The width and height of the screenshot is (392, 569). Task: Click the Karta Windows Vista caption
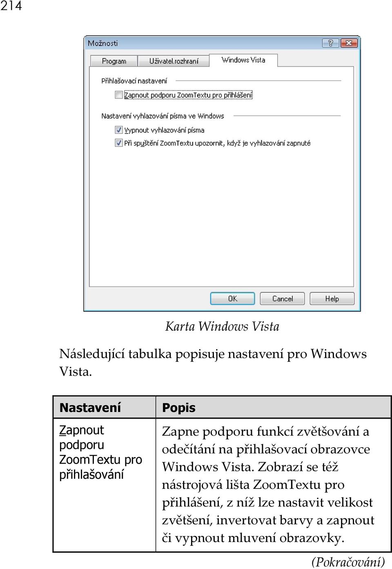222,326
